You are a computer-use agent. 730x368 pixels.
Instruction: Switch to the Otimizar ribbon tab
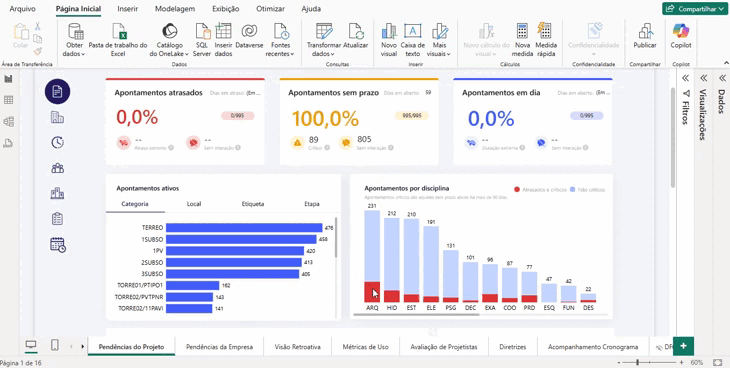tap(270, 9)
